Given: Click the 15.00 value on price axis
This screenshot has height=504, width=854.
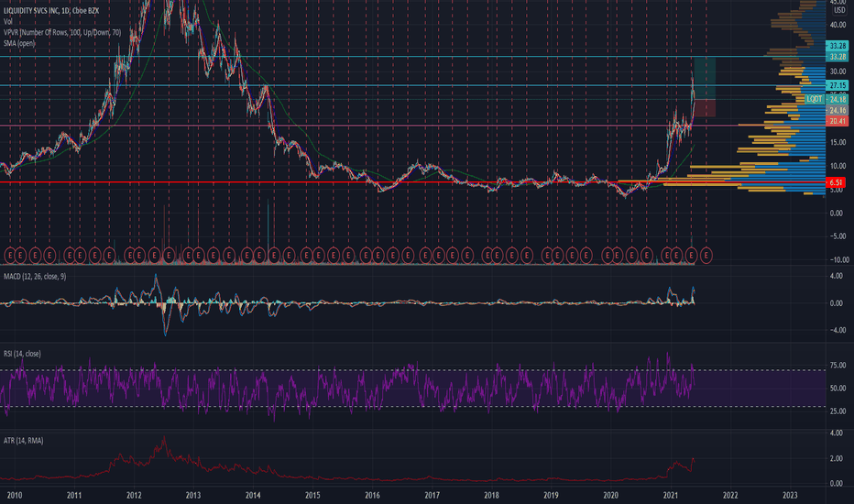Looking at the screenshot, I should (838, 143).
